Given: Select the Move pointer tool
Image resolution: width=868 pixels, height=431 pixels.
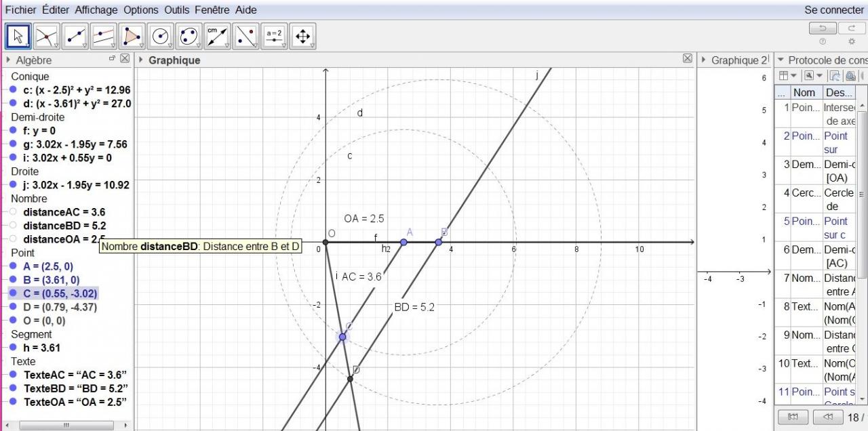Looking at the screenshot, I should point(18,37).
